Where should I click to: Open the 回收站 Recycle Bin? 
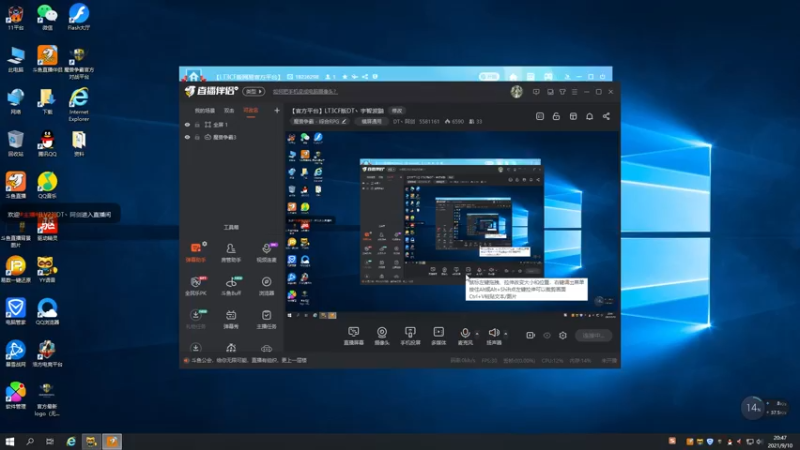[x=15, y=143]
